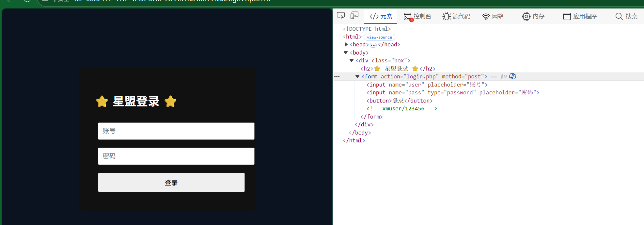644x225 pixels.
Task: Open the 搜索 search panel
Action: [x=626, y=16]
